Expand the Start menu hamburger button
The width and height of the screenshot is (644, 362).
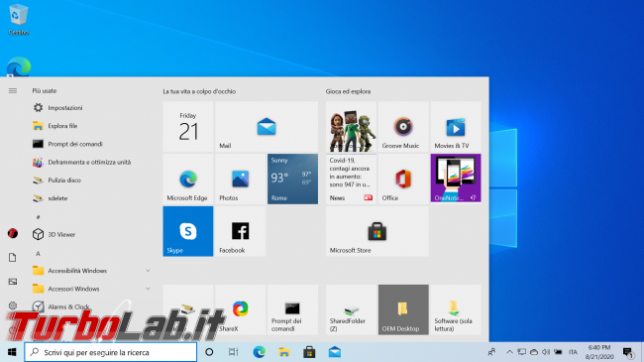[13, 90]
